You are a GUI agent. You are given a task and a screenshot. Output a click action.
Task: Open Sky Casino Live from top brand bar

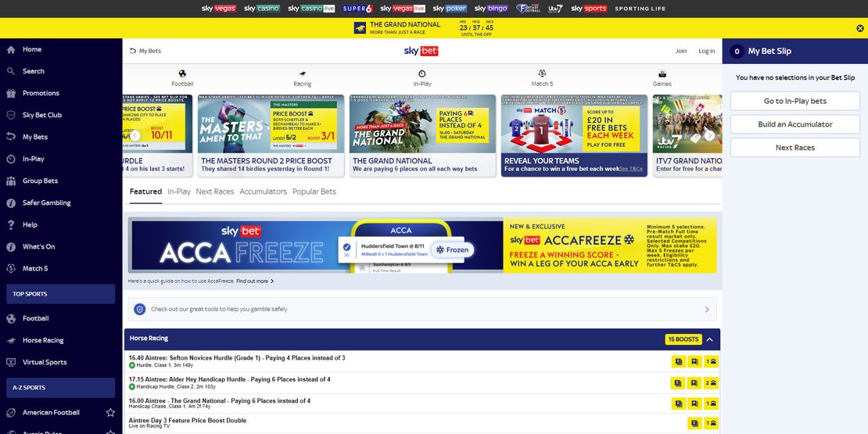click(311, 9)
